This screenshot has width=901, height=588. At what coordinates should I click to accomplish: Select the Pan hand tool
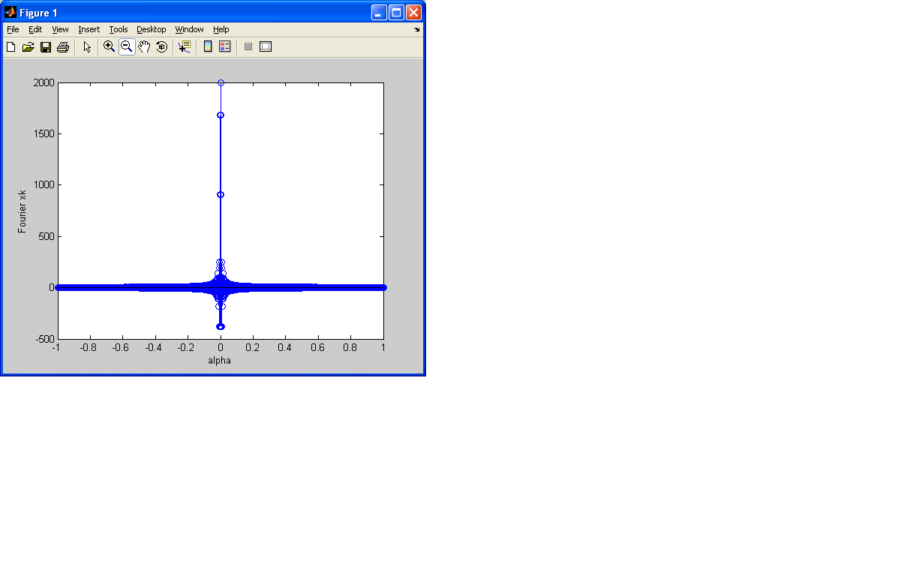(x=144, y=46)
